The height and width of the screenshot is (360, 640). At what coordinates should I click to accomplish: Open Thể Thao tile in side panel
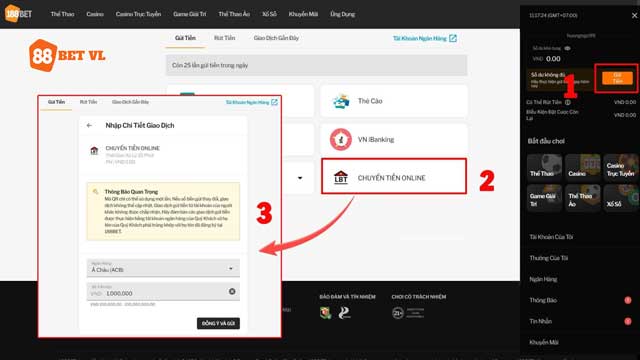tap(544, 167)
